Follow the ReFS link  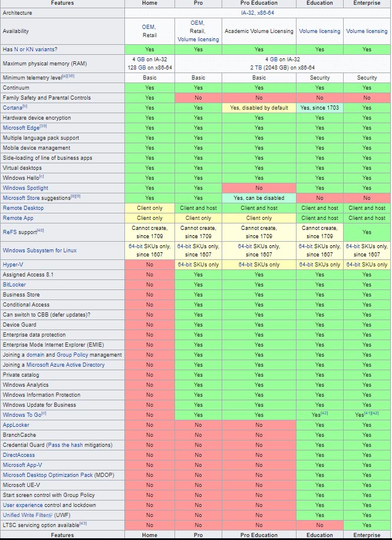[x=9, y=232]
